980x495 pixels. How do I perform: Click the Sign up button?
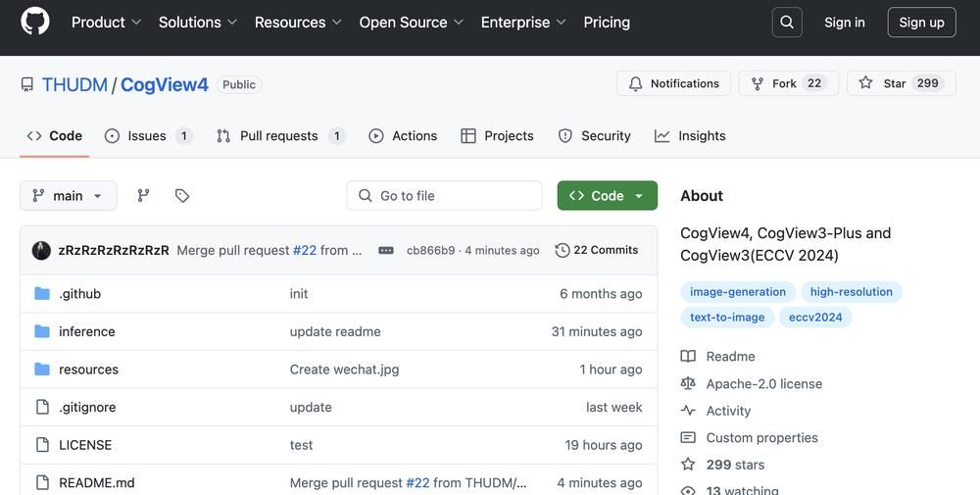[921, 23]
